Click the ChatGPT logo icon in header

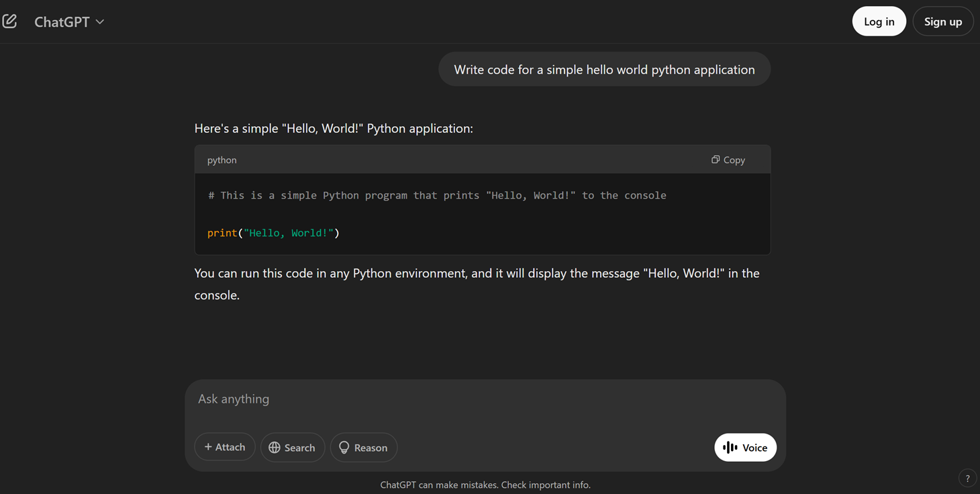pos(10,20)
